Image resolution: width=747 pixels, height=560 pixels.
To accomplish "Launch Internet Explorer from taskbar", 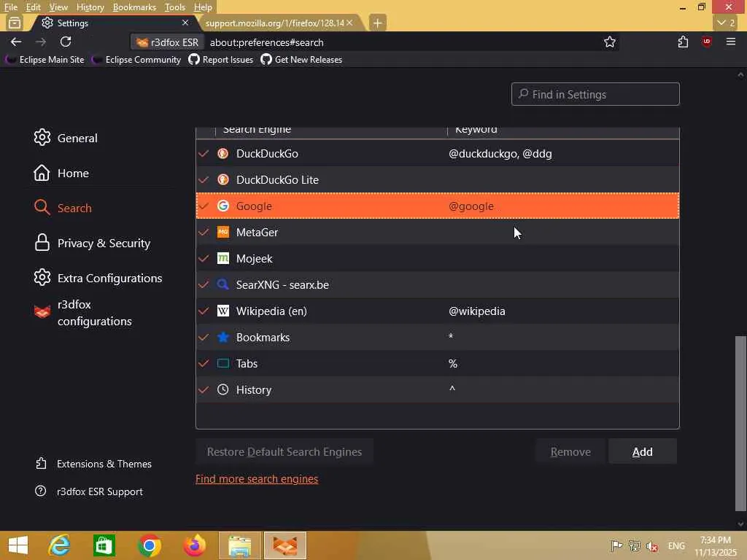I will [x=60, y=545].
